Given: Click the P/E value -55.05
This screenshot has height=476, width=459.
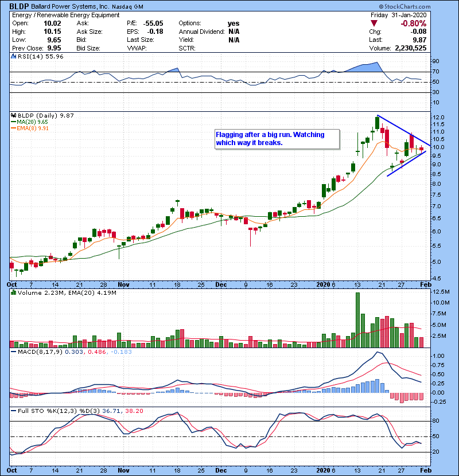Looking at the screenshot, I should (x=153, y=24).
